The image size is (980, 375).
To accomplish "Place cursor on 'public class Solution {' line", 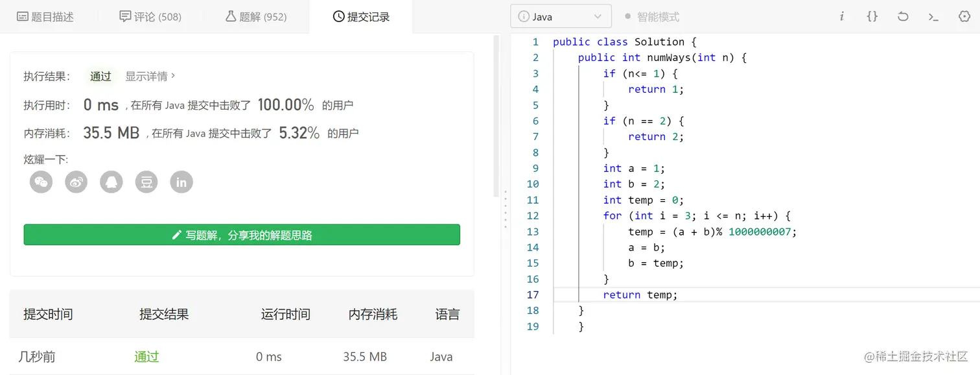I will click(x=624, y=42).
